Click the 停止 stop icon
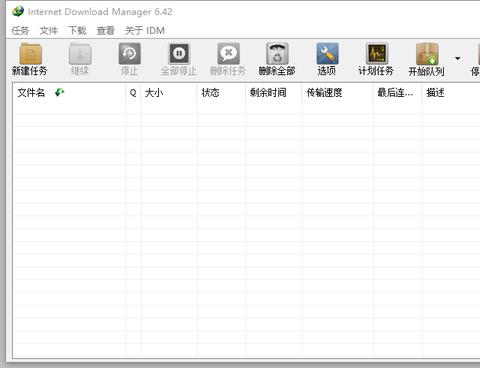The width and height of the screenshot is (480, 368). 130,54
